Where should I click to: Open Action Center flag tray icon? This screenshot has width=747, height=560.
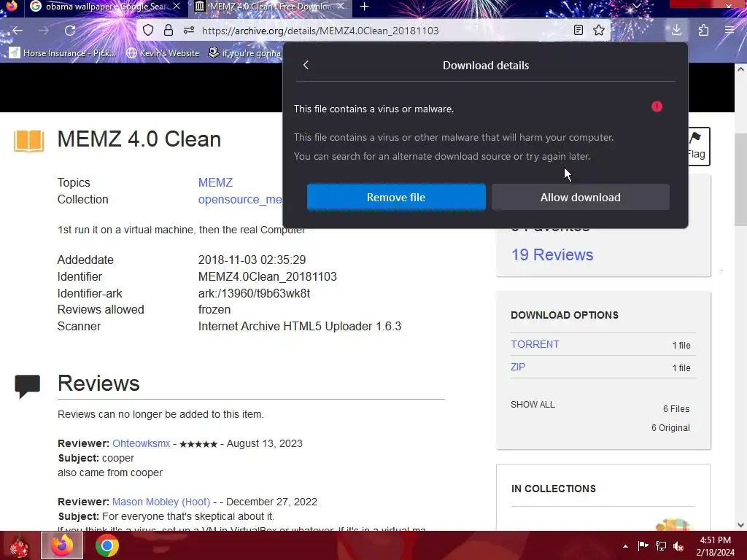point(643,546)
